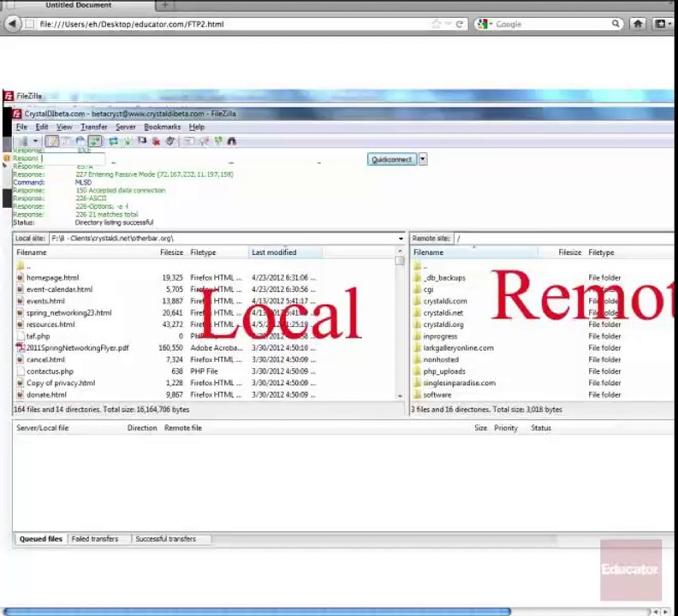
Task: Open the View menu
Action: tap(64, 127)
